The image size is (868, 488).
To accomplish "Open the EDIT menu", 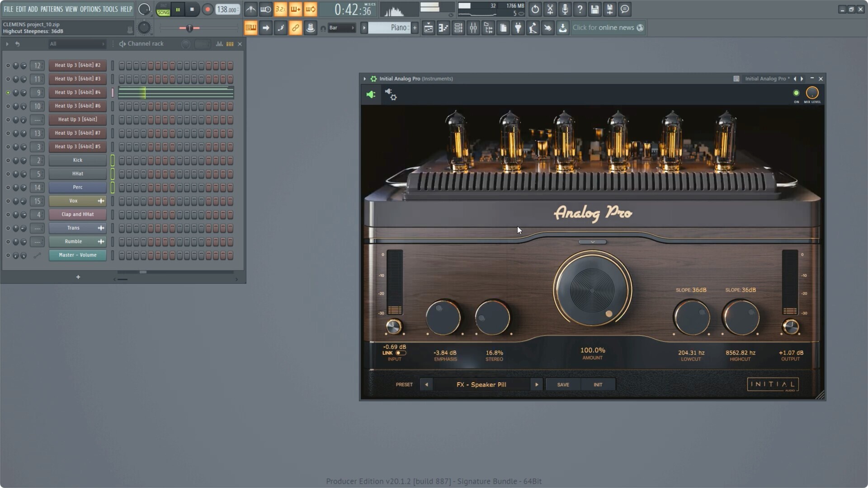I will 21,9.
